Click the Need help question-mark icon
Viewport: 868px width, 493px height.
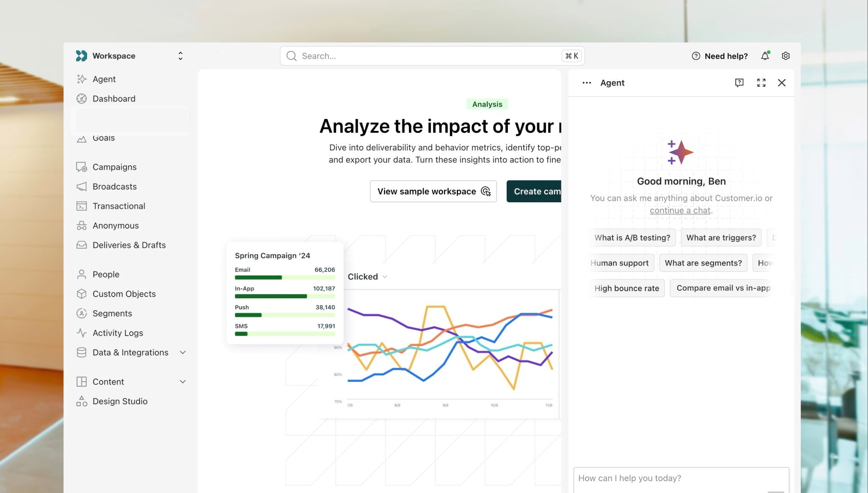pyautogui.click(x=696, y=56)
